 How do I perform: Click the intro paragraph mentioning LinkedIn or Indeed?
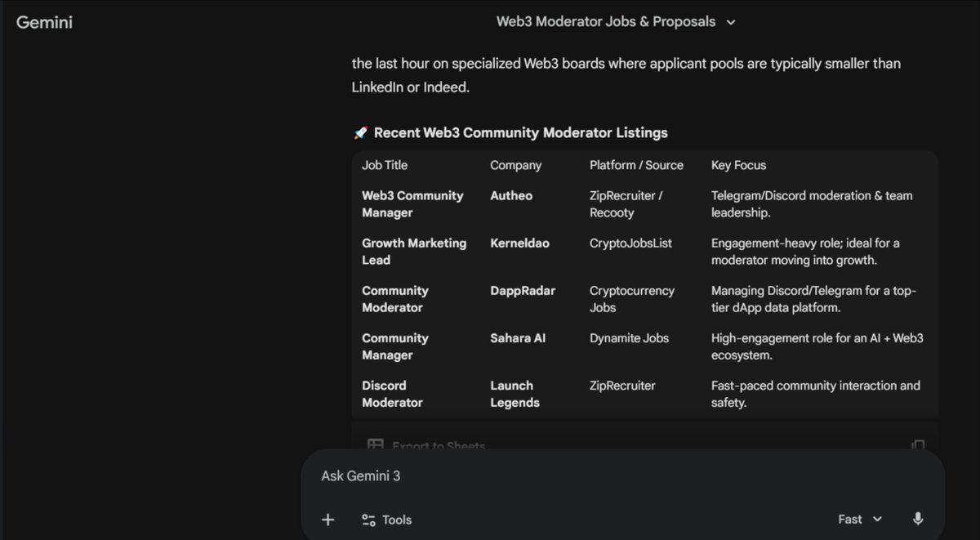point(626,74)
